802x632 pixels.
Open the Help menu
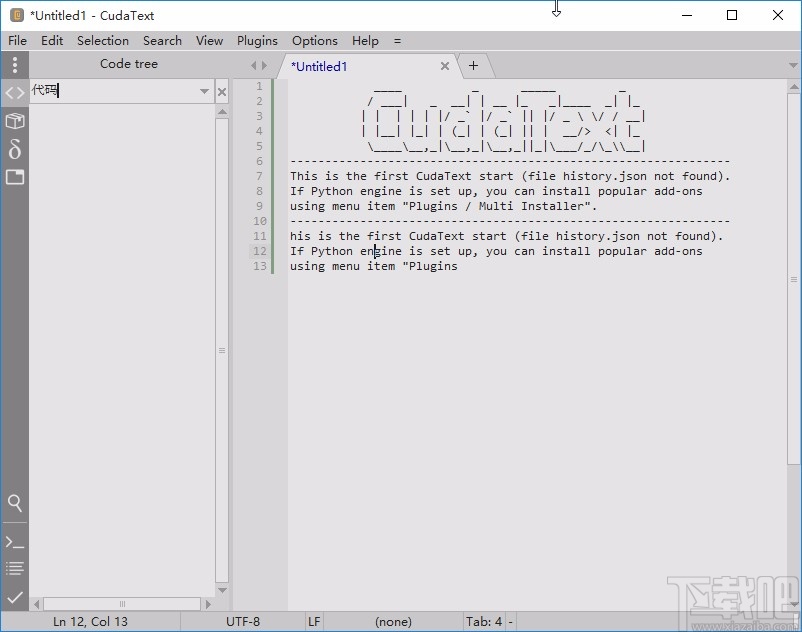pyautogui.click(x=365, y=40)
